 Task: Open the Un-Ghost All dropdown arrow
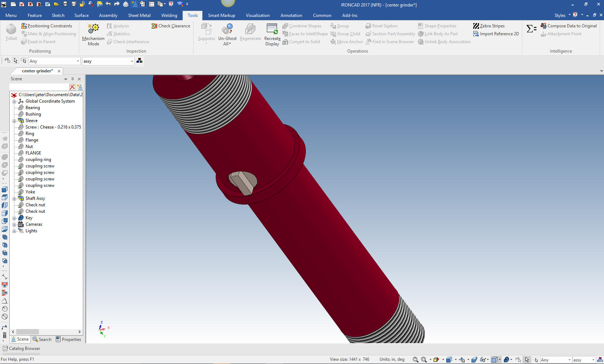(x=230, y=44)
